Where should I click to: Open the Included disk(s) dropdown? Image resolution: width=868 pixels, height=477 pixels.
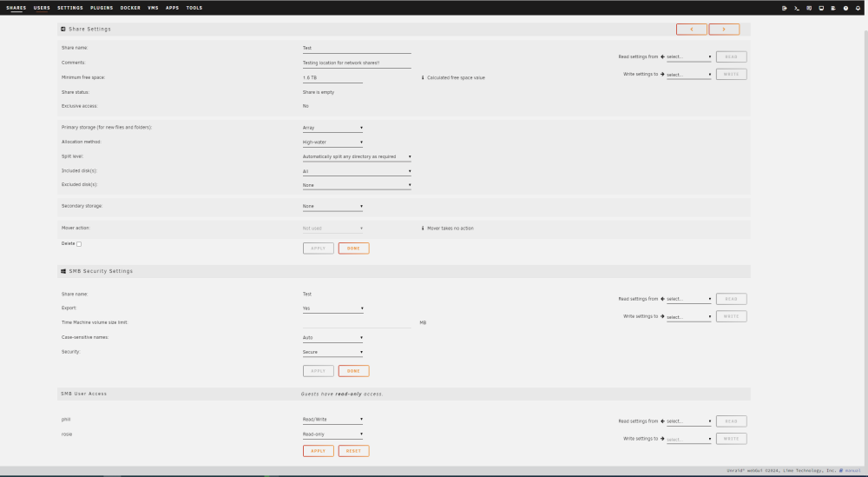(x=357, y=171)
